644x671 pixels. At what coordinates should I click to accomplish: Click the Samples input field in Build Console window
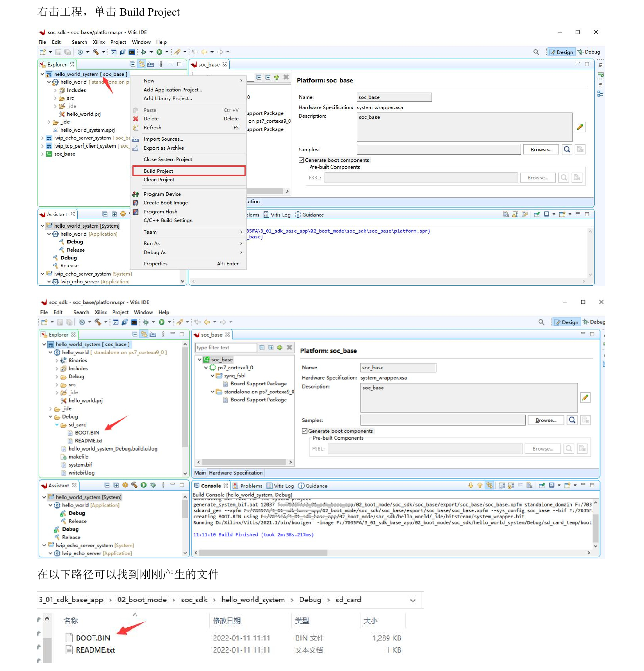point(443,420)
